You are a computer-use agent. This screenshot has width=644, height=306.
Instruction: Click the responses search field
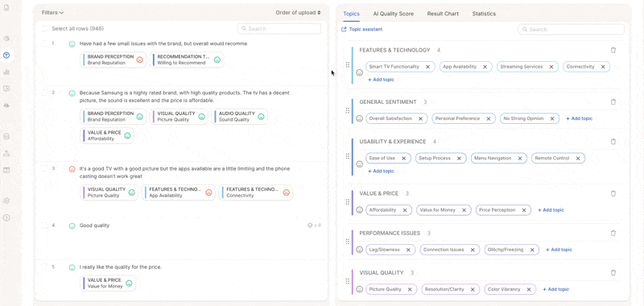[x=279, y=29]
